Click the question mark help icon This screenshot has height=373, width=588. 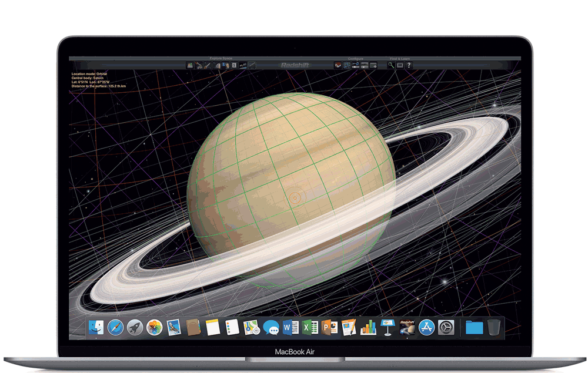point(409,65)
